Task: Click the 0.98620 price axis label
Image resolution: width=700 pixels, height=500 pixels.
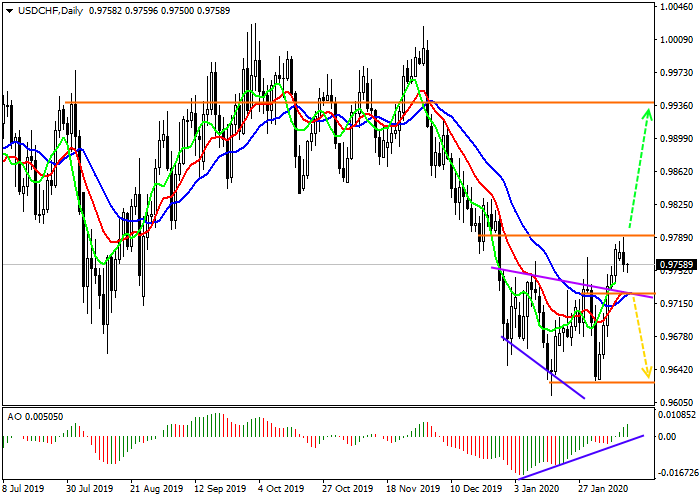Action: coord(677,172)
